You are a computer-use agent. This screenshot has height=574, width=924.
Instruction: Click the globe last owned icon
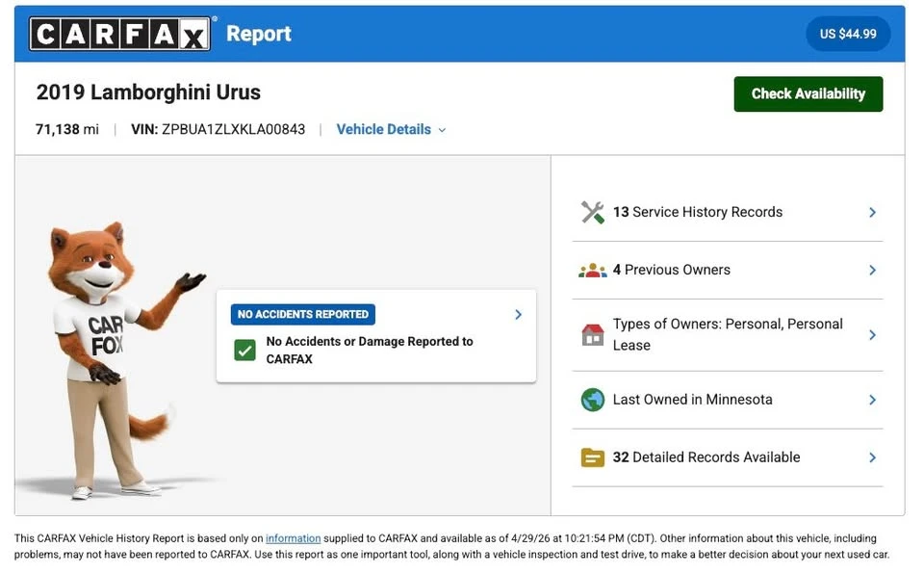pos(592,400)
